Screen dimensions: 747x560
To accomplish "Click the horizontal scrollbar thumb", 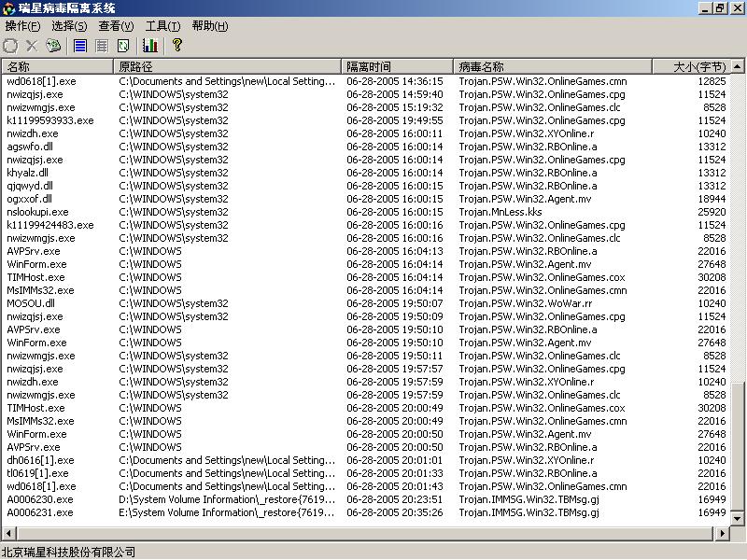I will (x=365, y=533).
